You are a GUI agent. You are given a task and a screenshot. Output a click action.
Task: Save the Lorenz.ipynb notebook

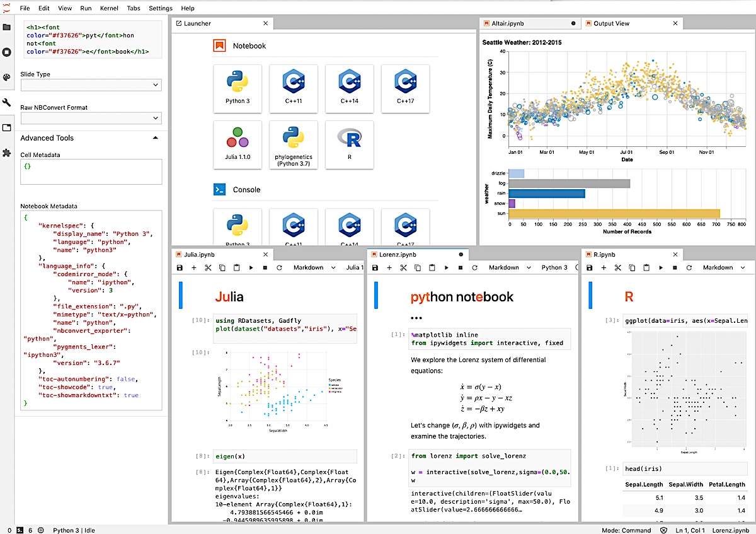375,267
